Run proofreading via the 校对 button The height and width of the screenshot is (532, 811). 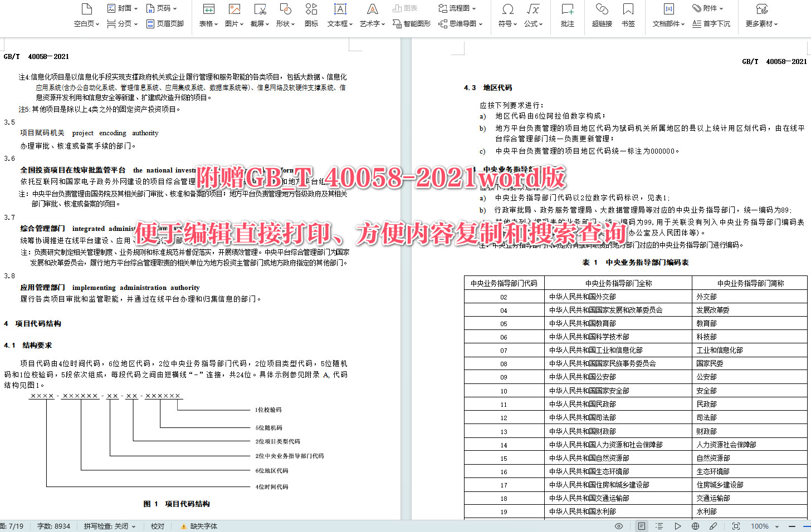coord(158,525)
